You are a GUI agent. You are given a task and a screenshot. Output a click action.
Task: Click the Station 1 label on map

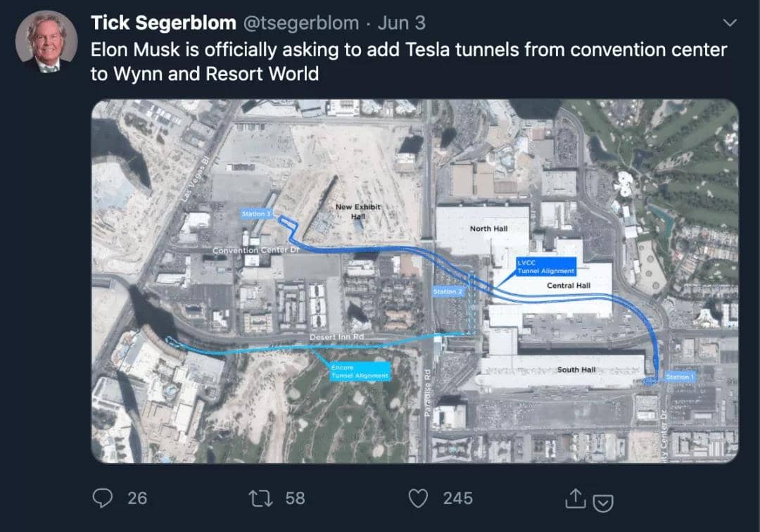coord(679,377)
